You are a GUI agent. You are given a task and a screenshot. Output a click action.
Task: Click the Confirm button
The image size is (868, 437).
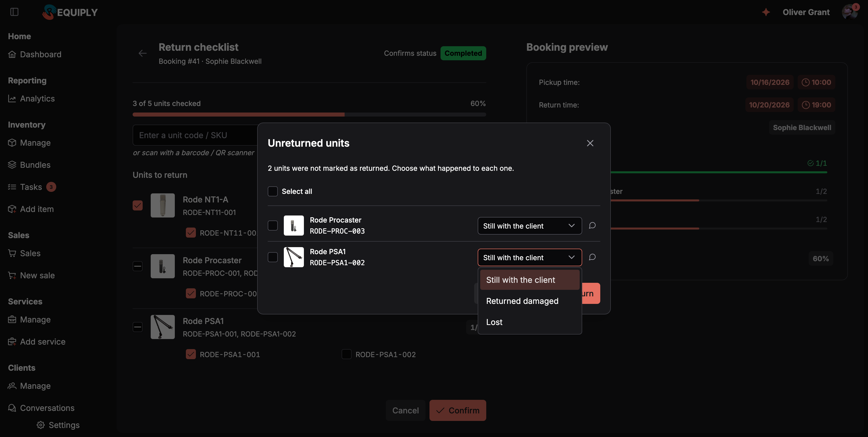458,410
